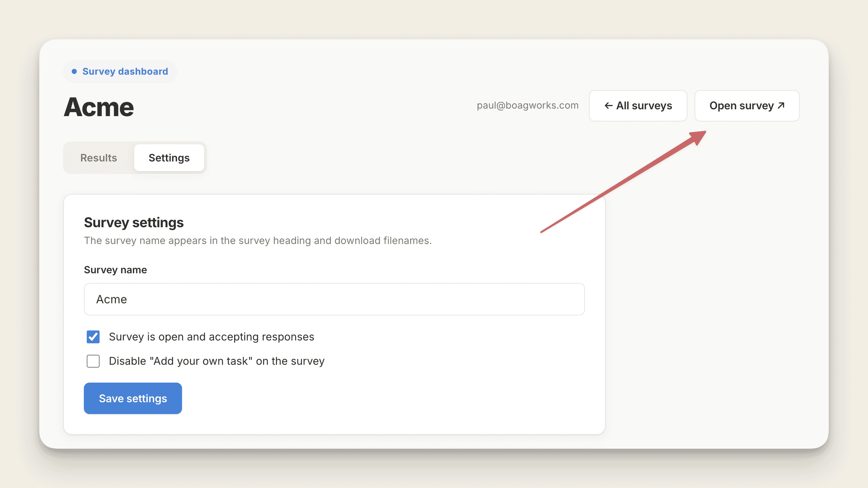Click the 'Survey name' field label
The image size is (868, 488).
(x=115, y=270)
